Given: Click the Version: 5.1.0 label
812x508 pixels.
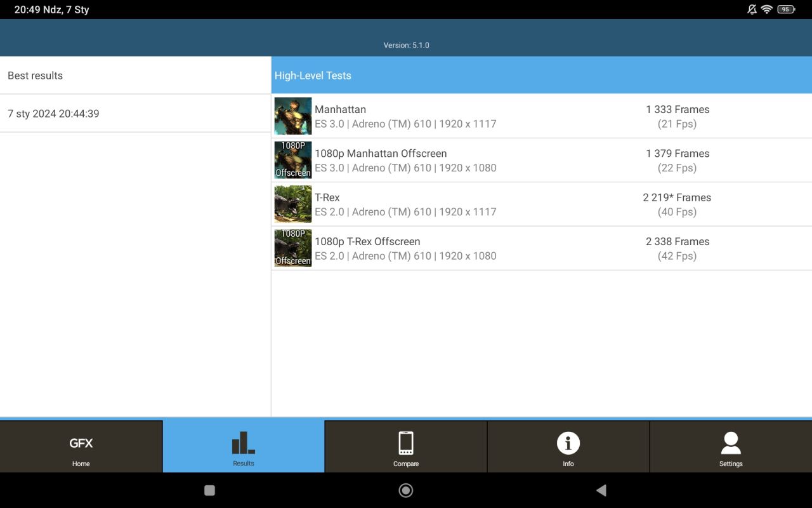Looking at the screenshot, I should pos(407,45).
